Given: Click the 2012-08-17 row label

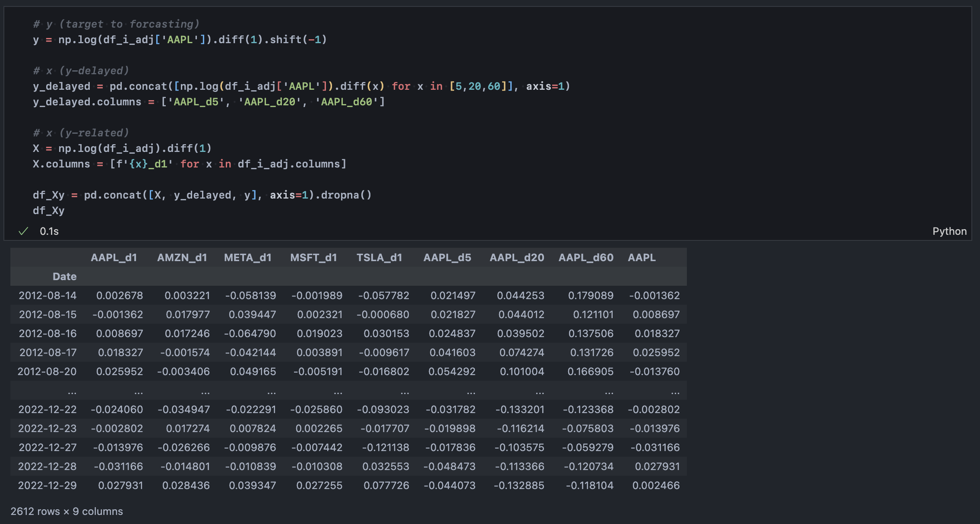Looking at the screenshot, I should [x=48, y=353].
